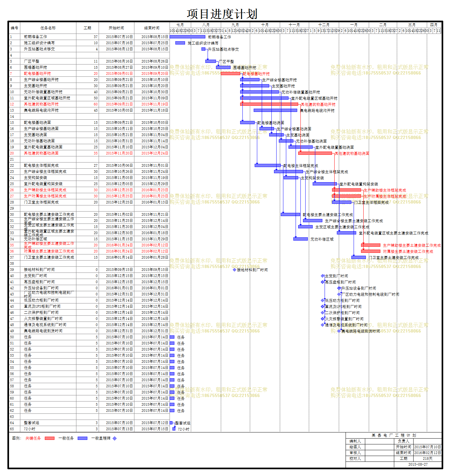Viewport: 450px width, 476px height.
Task: Click start date 2015年07月16日 in row 2
Action: [120, 43]
